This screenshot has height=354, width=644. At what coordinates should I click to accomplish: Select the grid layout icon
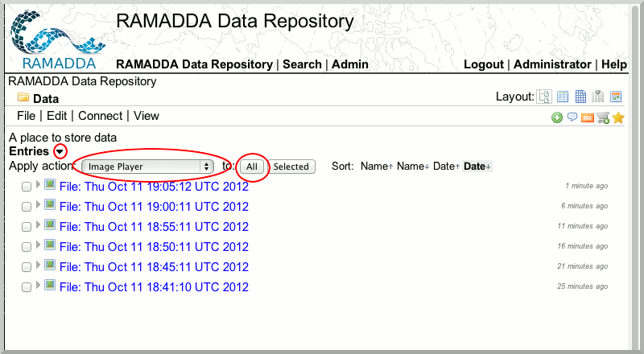(x=580, y=97)
